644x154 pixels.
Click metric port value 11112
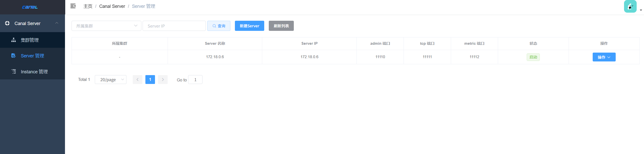pos(474,57)
